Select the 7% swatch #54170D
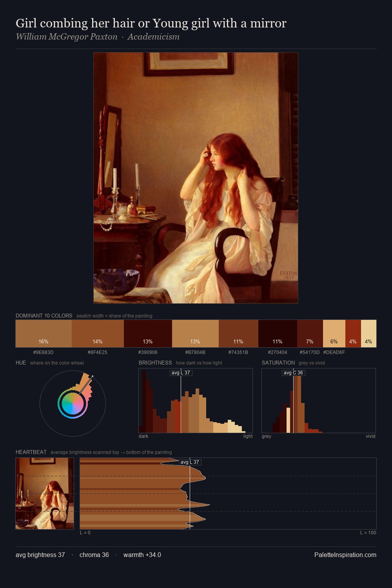This screenshot has height=588, width=392. (x=310, y=334)
